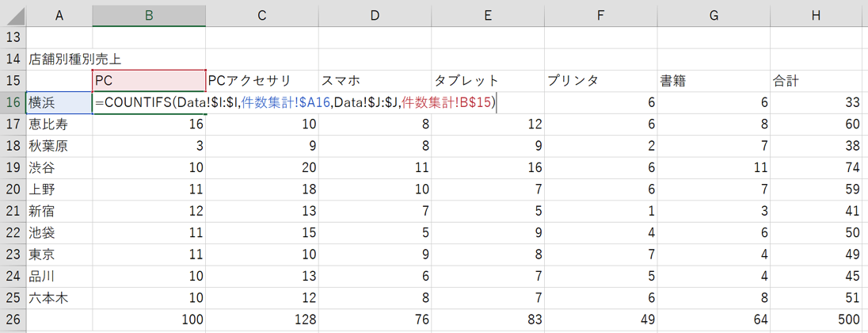
Task: Select row 13 header
Action: pyautogui.click(x=13, y=37)
